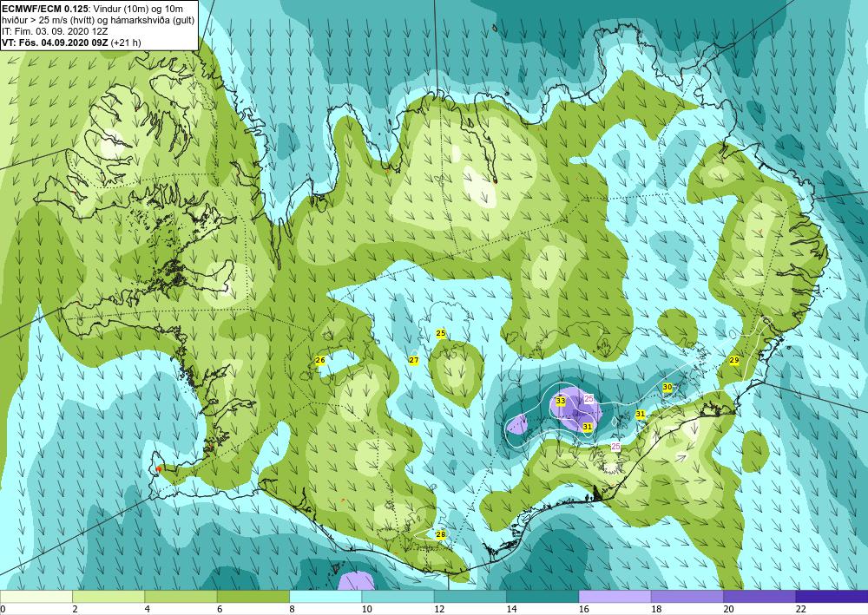Screen dimensions: 868x615
Task: Select the initial time "IT: Fim. 03. 09. 2020 12Z"
Action: pos(55,31)
